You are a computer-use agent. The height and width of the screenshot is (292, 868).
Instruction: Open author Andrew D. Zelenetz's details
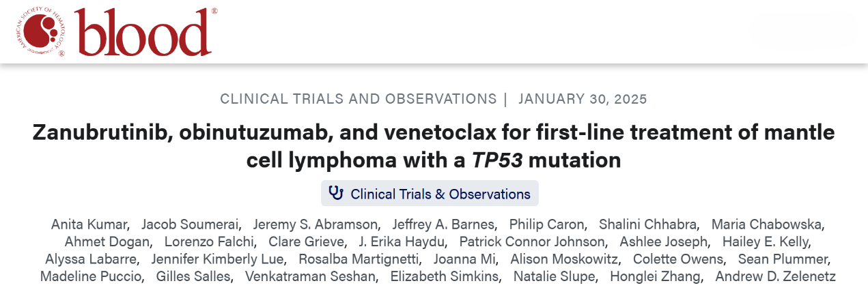pos(775,277)
